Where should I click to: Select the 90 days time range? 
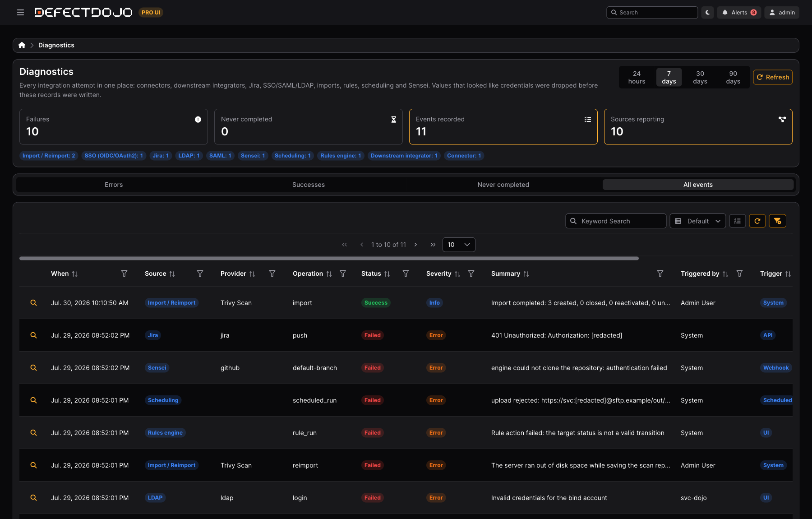coord(733,77)
